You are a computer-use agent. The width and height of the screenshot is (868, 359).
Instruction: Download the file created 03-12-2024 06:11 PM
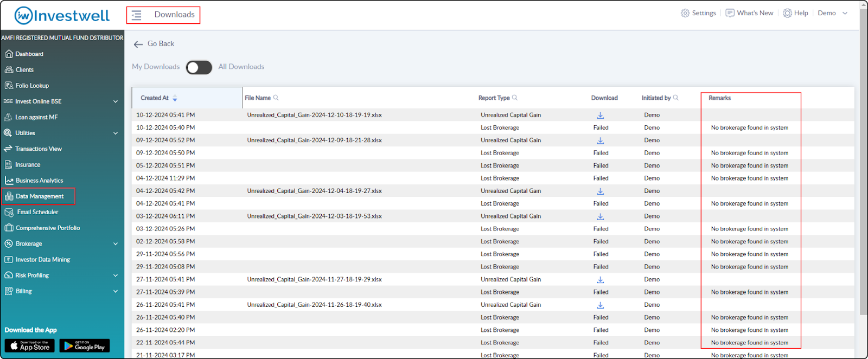601,216
